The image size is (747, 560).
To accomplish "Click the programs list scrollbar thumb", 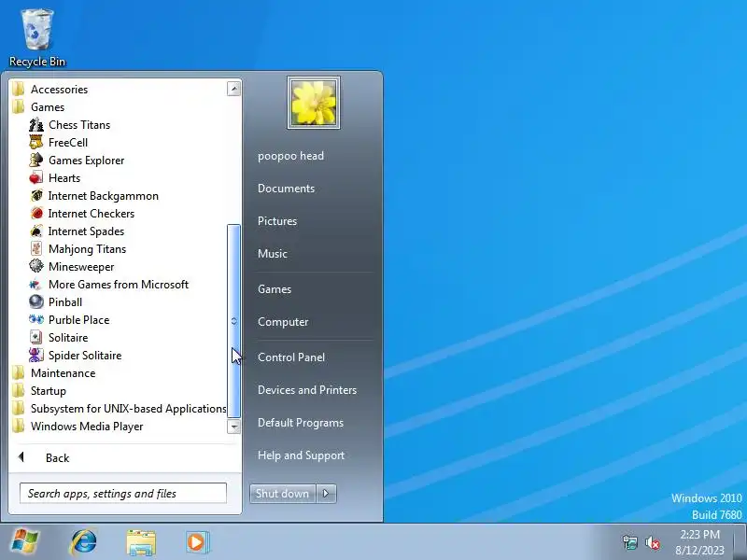I will point(234,321).
